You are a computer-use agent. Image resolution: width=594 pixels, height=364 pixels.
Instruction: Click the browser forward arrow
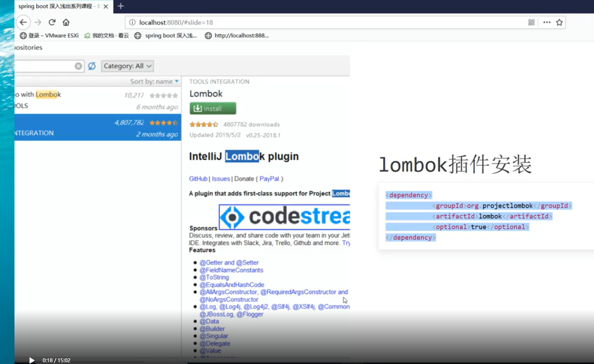pyautogui.click(x=38, y=22)
